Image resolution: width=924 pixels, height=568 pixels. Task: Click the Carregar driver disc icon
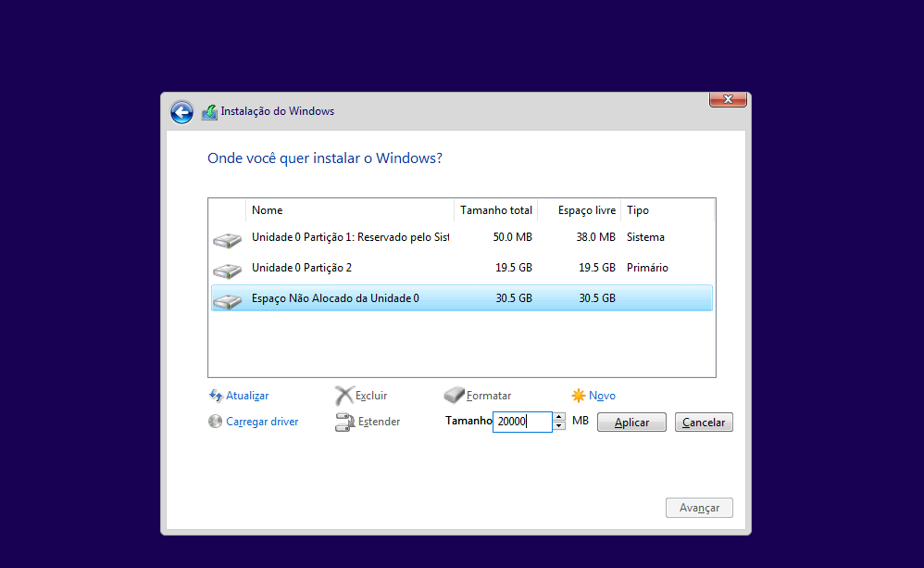215,421
